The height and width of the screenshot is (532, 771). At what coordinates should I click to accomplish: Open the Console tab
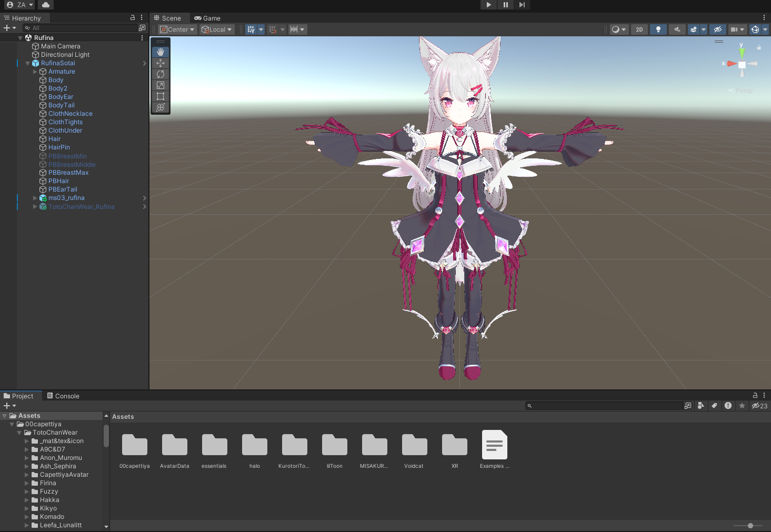tap(63, 396)
